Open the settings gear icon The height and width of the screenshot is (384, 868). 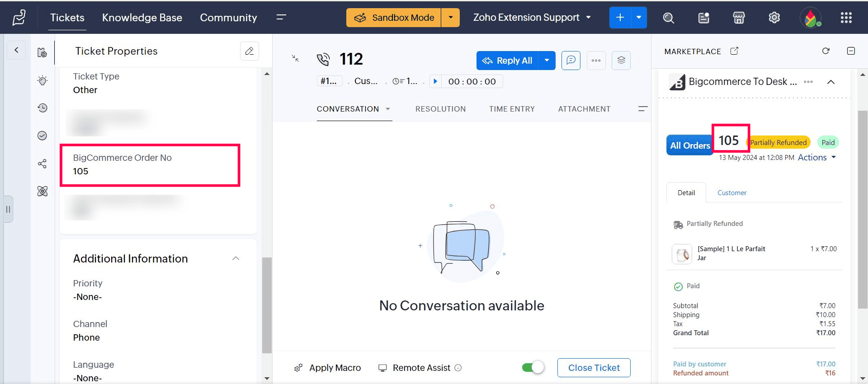point(774,18)
